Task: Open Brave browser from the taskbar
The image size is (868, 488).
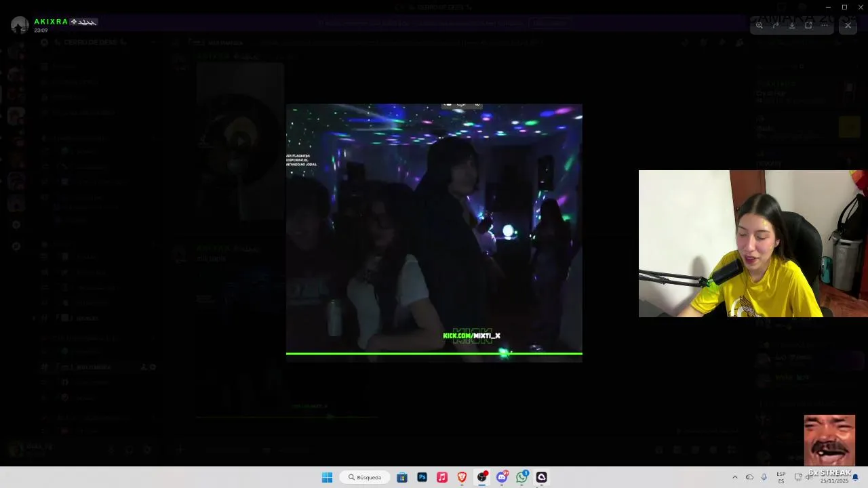Action: [x=462, y=477]
